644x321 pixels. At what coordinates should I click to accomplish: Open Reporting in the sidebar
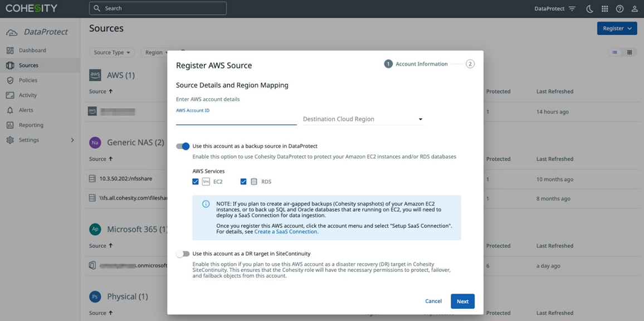(40, 125)
